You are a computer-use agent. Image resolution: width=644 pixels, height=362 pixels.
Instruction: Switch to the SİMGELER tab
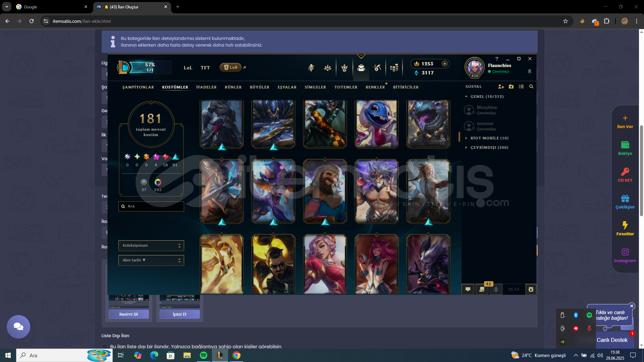315,87
